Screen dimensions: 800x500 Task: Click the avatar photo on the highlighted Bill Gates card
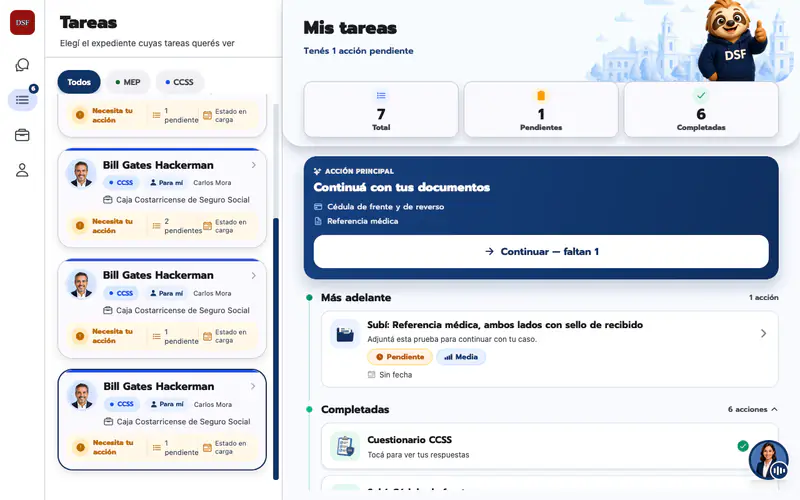pyautogui.click(x=82, y=395)
